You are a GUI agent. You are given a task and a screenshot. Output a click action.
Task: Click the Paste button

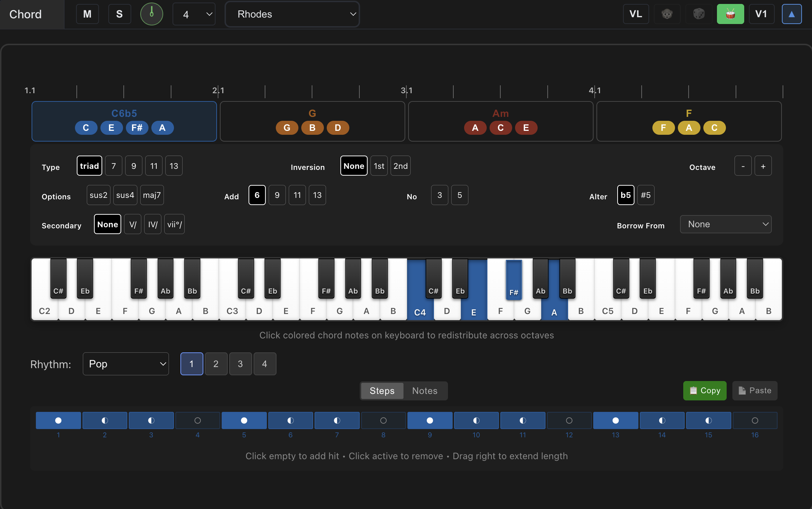755,390
